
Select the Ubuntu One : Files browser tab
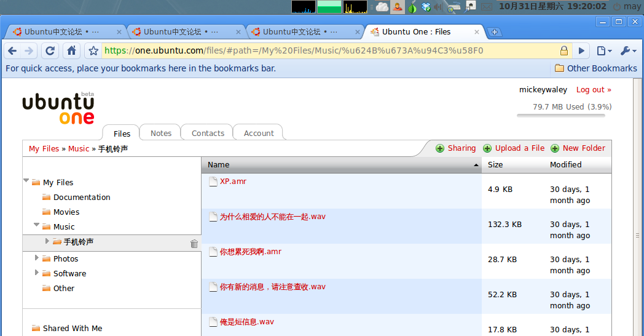coord(424,32)
